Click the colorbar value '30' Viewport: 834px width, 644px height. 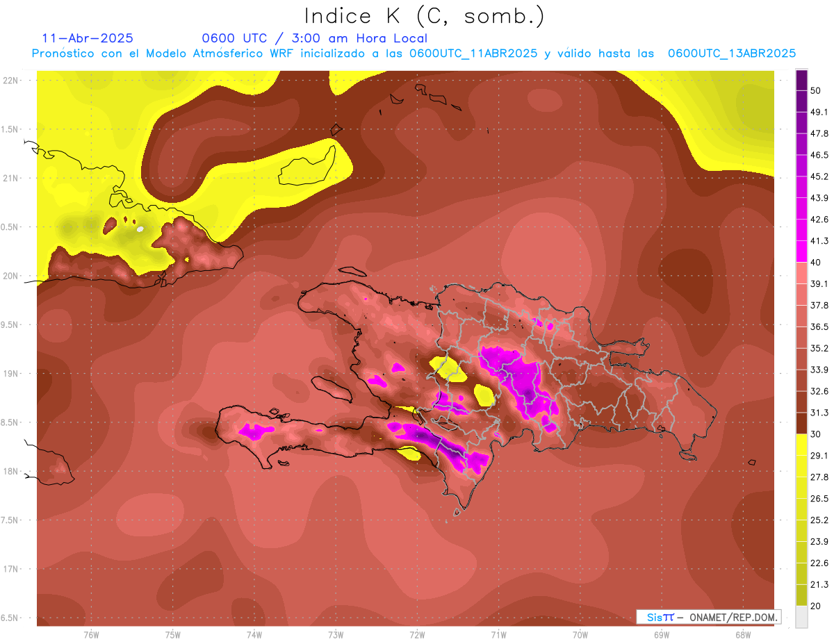pos(817,434)
